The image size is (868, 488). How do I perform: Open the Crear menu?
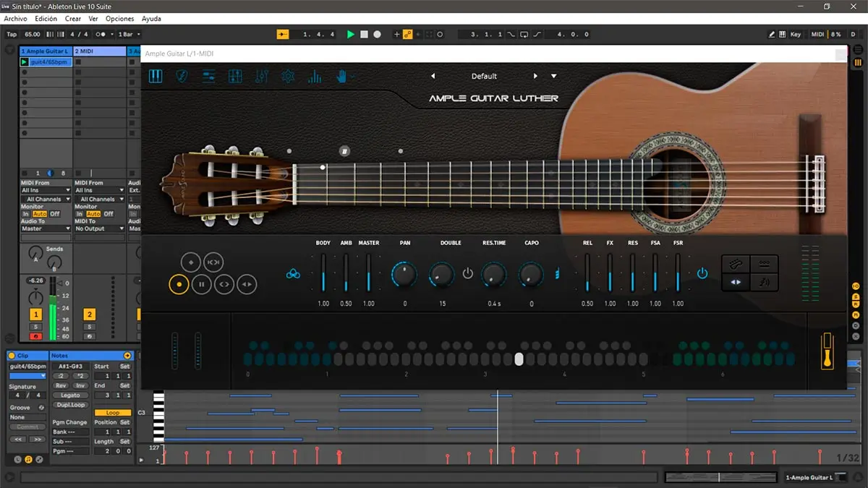tap(73, 19)
